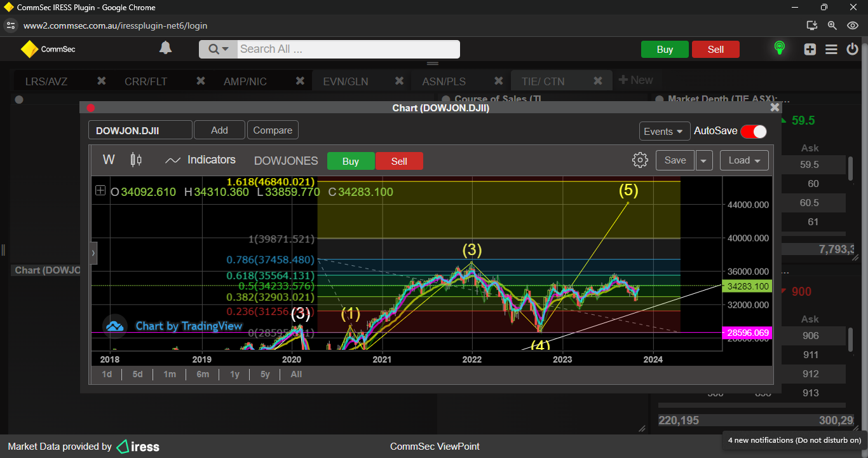Click the red Sell button in top bar
The height and width of the screenshot is (458, 868).
click(715, 50)
